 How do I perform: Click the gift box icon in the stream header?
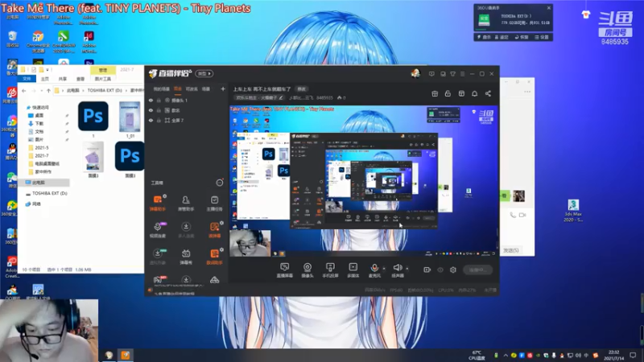(435, 93)
